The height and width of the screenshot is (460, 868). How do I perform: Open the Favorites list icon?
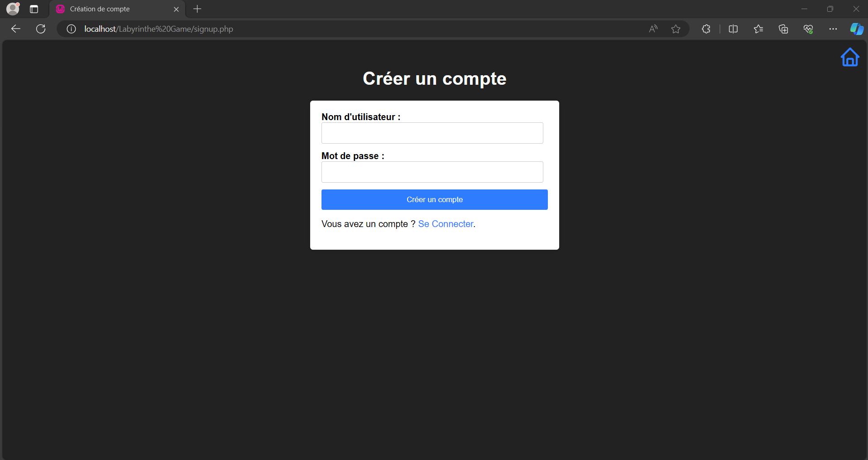758,29
